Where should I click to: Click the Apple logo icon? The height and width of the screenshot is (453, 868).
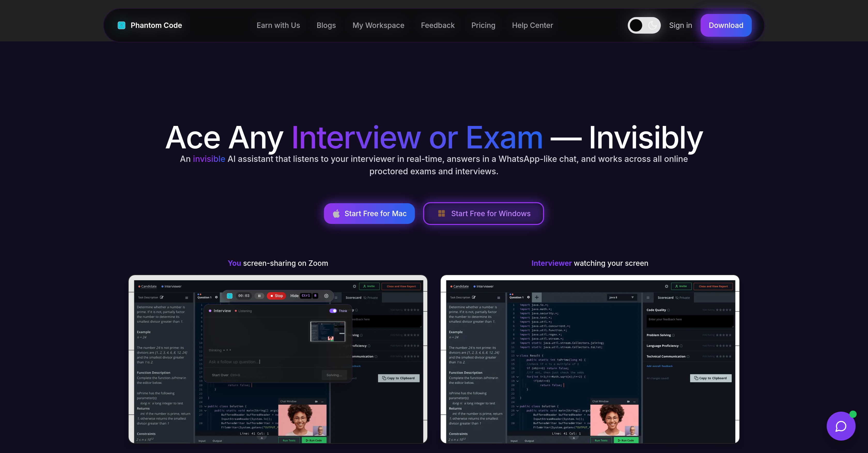tap(336, 214)
